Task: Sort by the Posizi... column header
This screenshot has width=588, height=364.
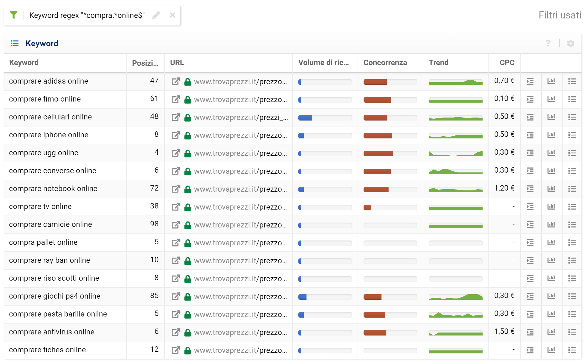Action: point(145,63)
